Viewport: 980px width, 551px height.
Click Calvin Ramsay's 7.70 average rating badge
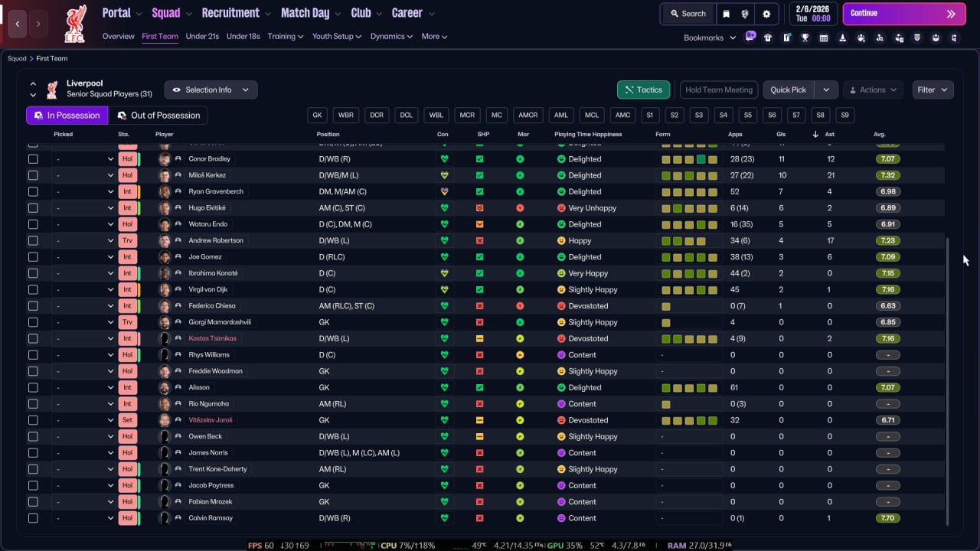click(887, 518)
